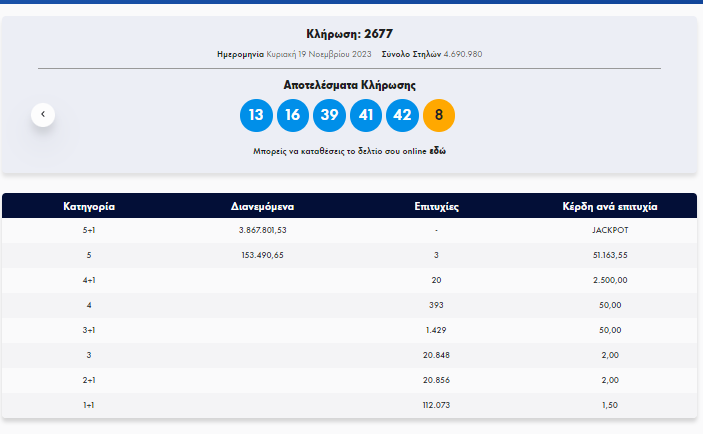Click the 'Κατηγορία' column header
This screenshot has height=434, width=703.
click(x=89, y=207)
